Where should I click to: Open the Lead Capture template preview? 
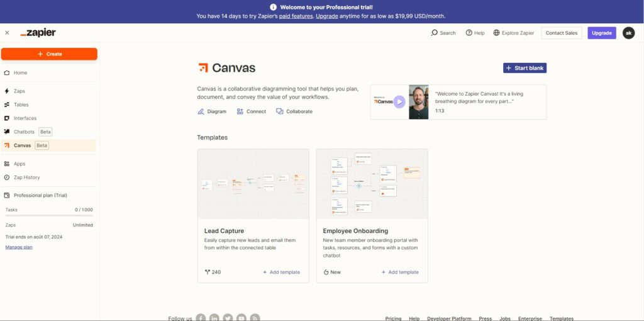click(x=253, y=184)
